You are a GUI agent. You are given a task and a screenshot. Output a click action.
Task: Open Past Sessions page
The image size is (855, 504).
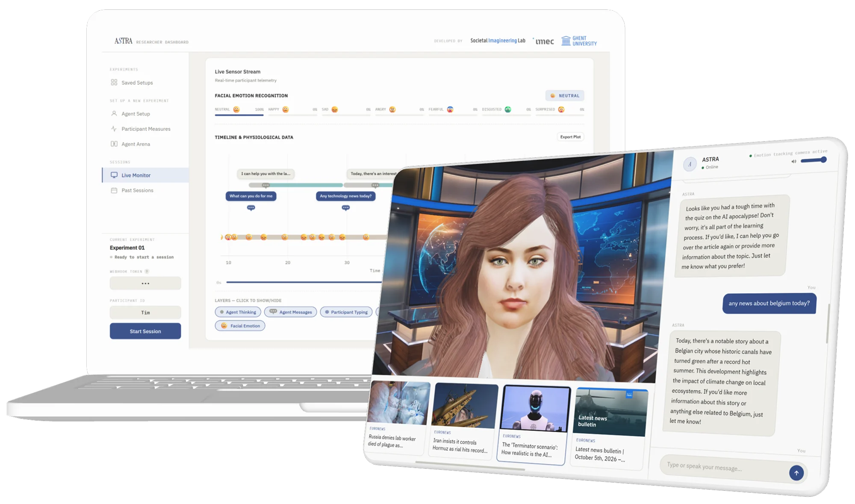click(145, 190)
